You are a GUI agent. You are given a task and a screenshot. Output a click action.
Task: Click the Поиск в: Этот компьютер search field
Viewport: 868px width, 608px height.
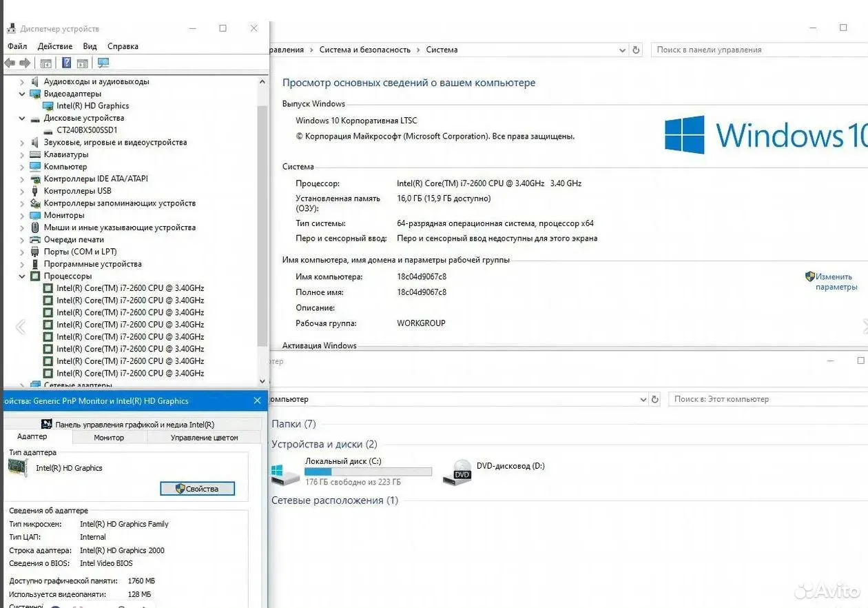tap(768, 399)
